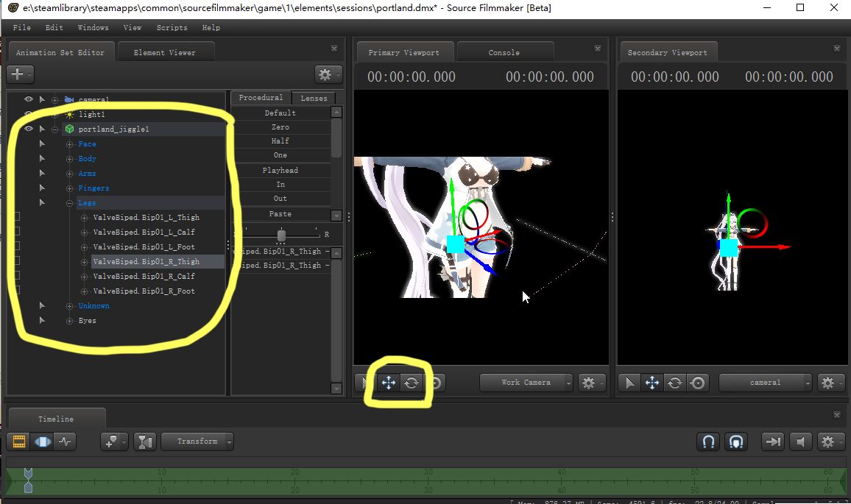Apply the Out preset
Viewport: 851px width, 504px height.
pyautogui.click(x=280, y=199)
